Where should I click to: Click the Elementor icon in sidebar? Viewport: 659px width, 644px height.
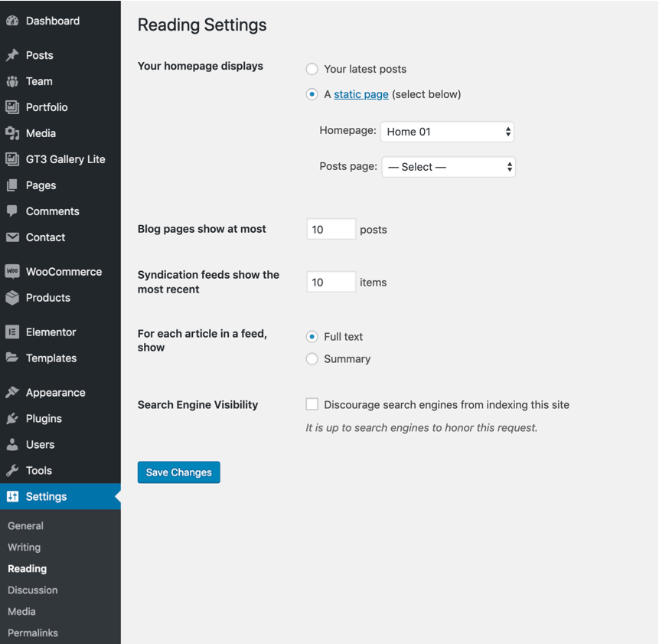point(12,332)
